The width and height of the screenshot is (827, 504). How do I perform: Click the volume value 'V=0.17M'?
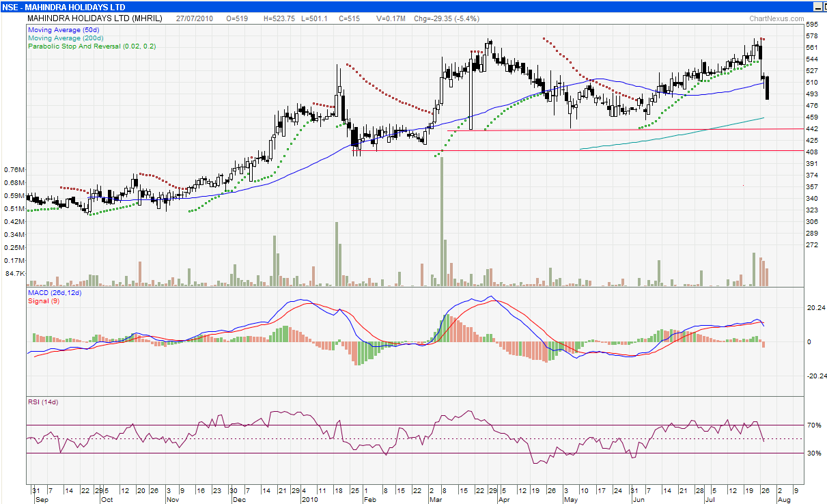coord(392,18)
